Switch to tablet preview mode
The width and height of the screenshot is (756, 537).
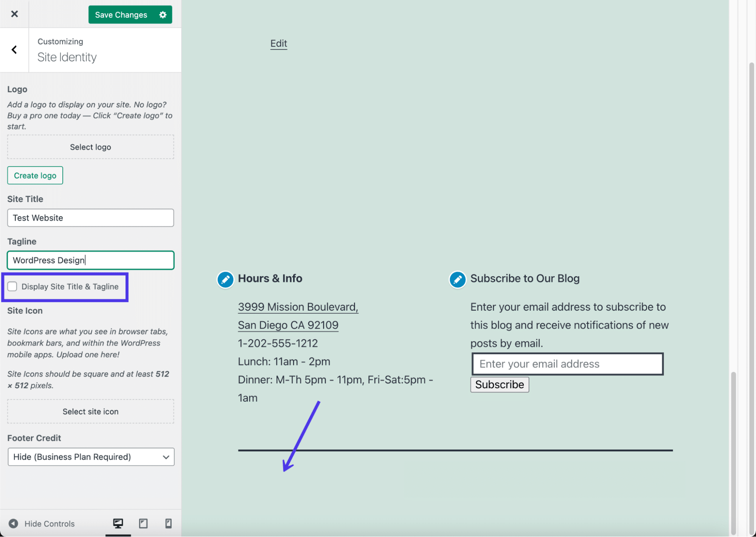143,523
